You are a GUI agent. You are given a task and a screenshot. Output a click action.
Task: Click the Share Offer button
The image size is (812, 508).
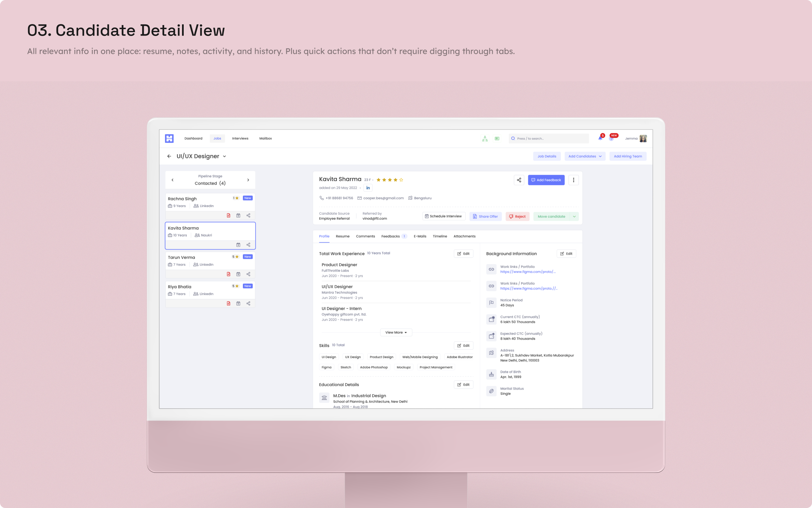click(x=486, y=216)
